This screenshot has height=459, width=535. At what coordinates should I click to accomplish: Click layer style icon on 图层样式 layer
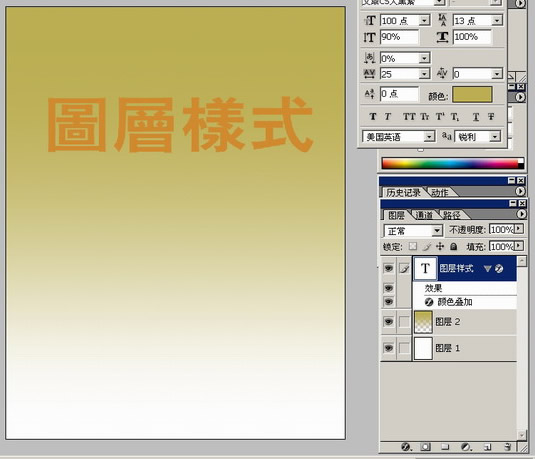pyautogui.click(x=499, y=269)
